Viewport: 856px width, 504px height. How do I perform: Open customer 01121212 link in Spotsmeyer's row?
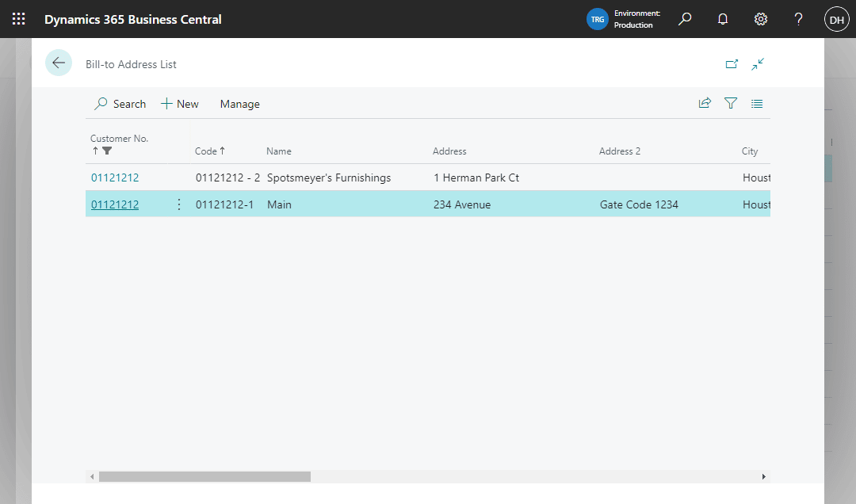coord(115,178)
